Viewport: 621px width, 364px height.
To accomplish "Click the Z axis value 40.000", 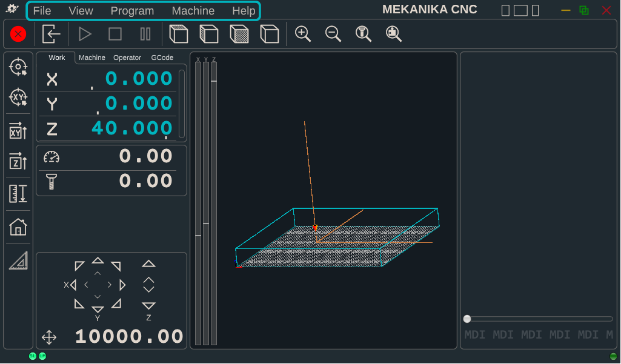I will point(132,128).
